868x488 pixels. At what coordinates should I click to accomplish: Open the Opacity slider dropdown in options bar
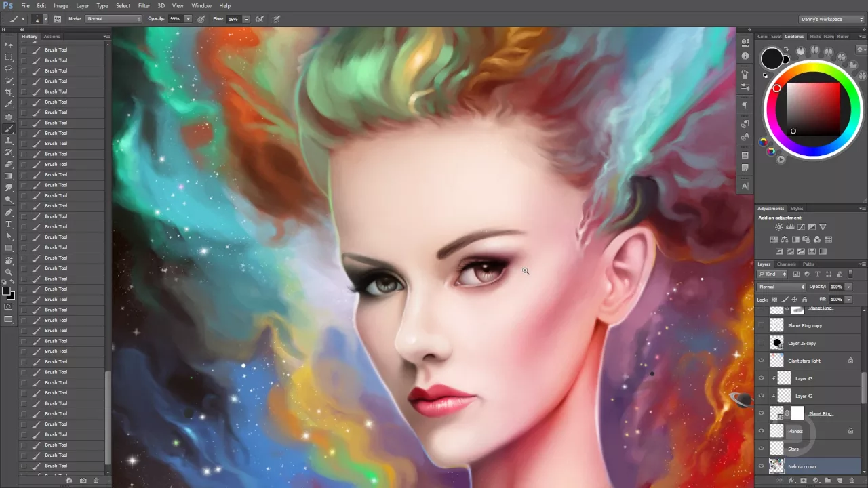[188, 19]
